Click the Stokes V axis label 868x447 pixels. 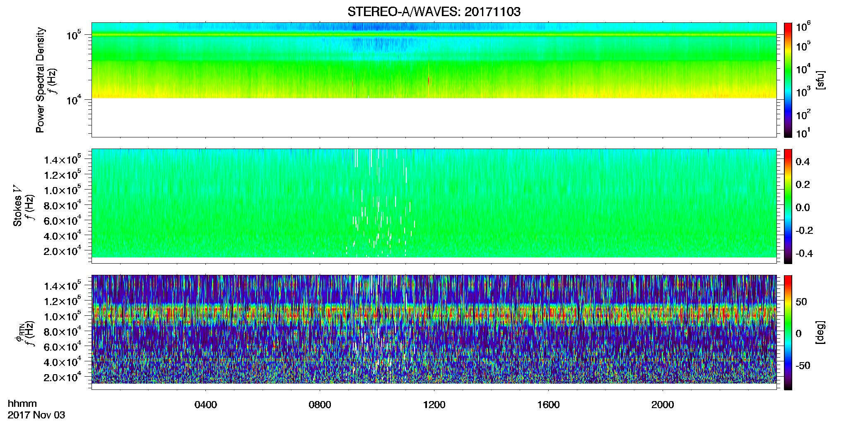point(18,206)
